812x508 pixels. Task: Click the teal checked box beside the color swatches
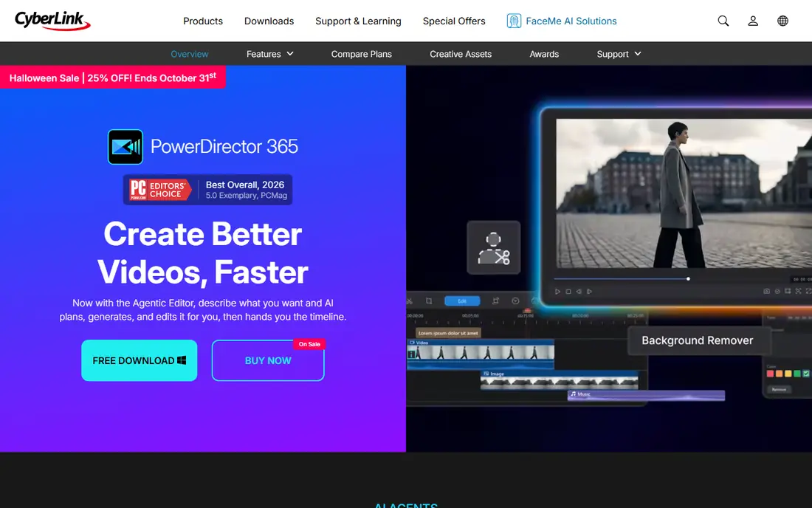coord(806,374)
